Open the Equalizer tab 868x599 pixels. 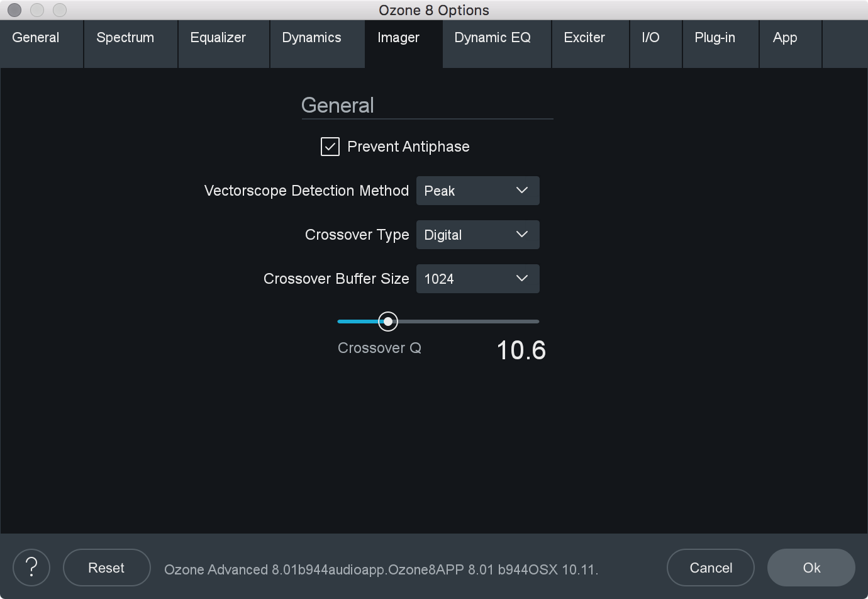224,44
